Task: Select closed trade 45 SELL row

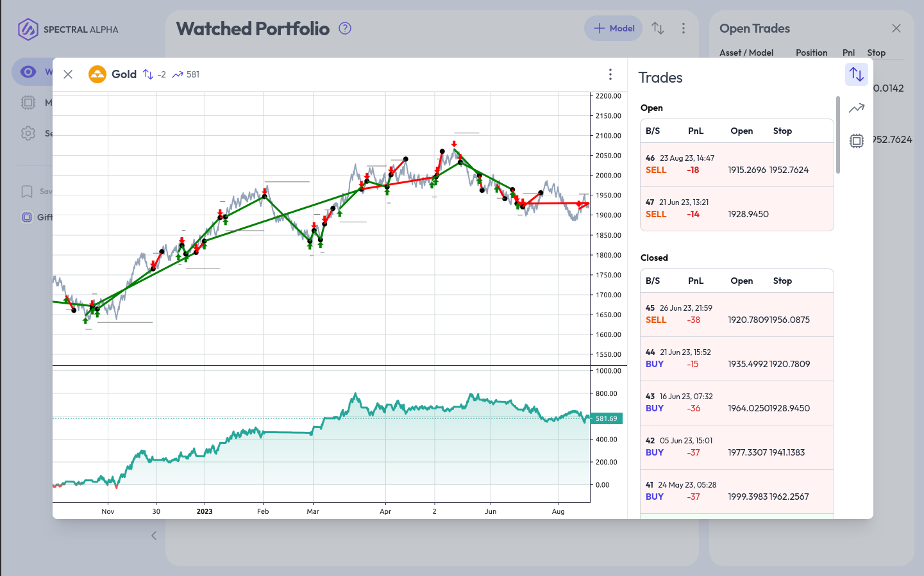Action: tap(737, 315)
